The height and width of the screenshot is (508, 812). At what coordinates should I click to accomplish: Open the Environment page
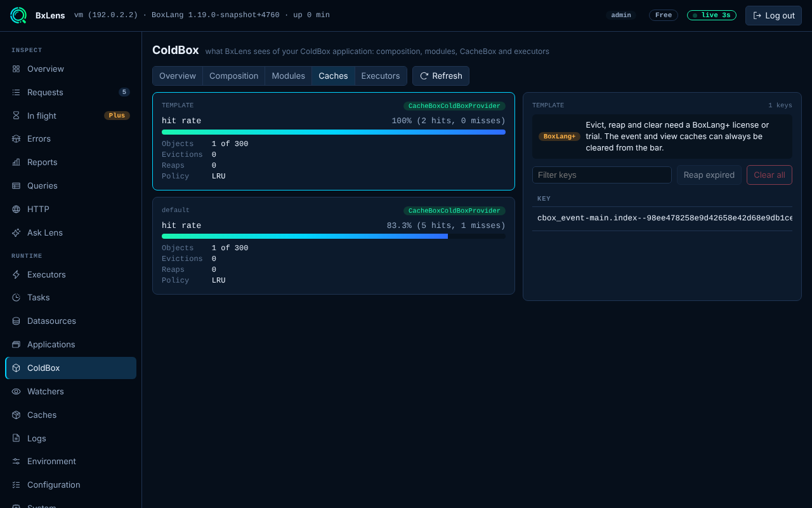70,461
